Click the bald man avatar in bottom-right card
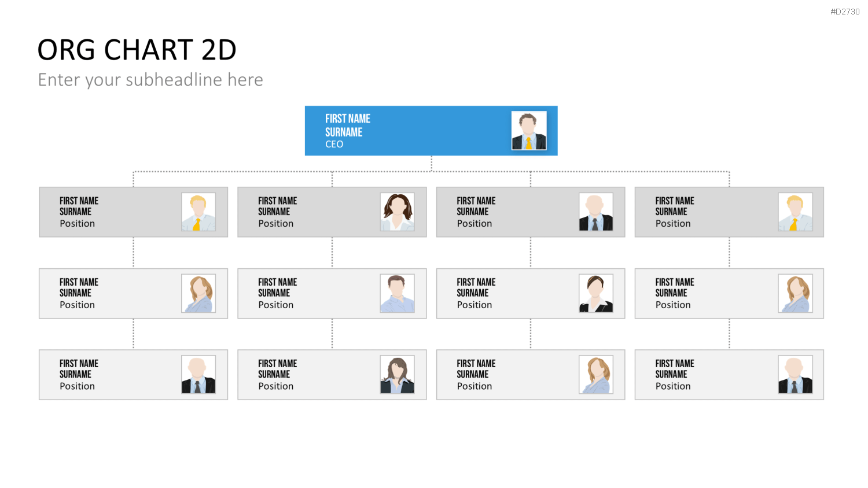The height and width of the screenshot is (488, 868). (x=796, y=375)
